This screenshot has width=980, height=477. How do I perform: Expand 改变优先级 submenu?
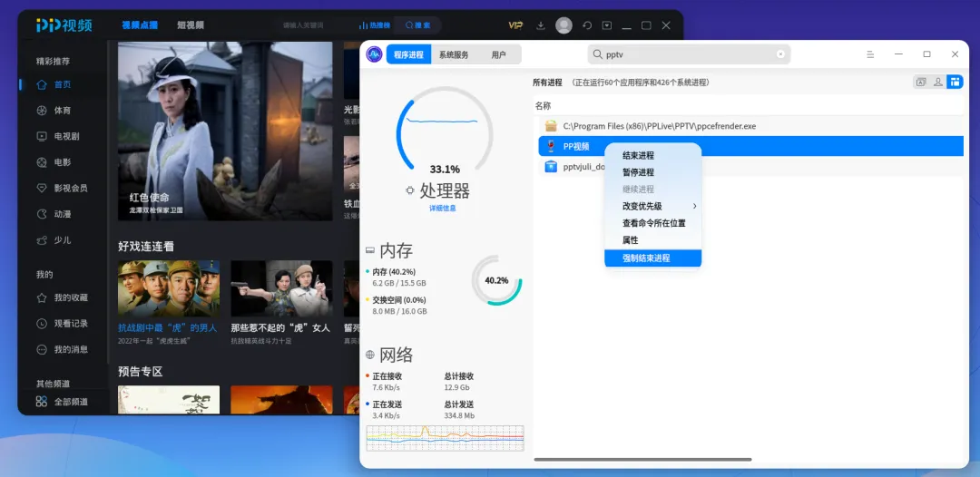click(x=652, y=206)
